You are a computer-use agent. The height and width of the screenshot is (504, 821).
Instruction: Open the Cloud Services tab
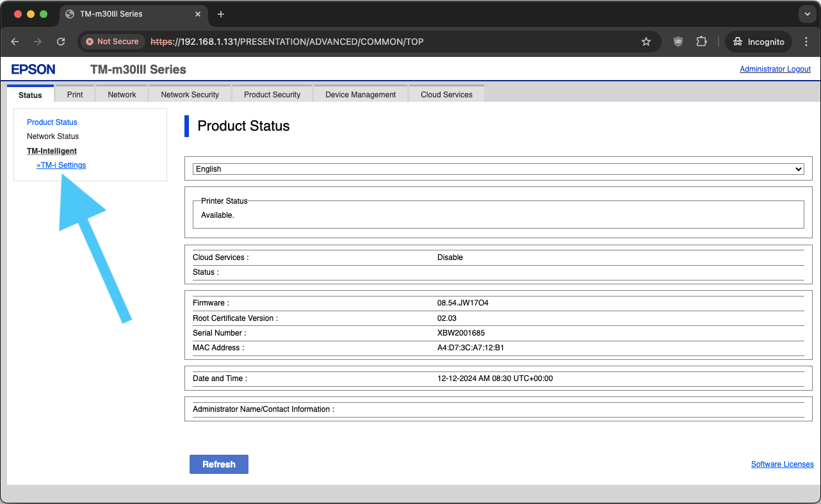coord(446,94)
